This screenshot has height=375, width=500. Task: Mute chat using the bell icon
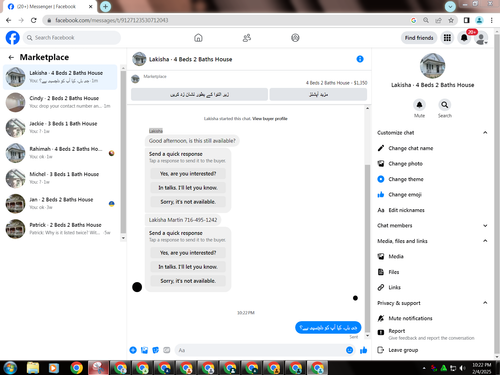click(x=419, y=105)
